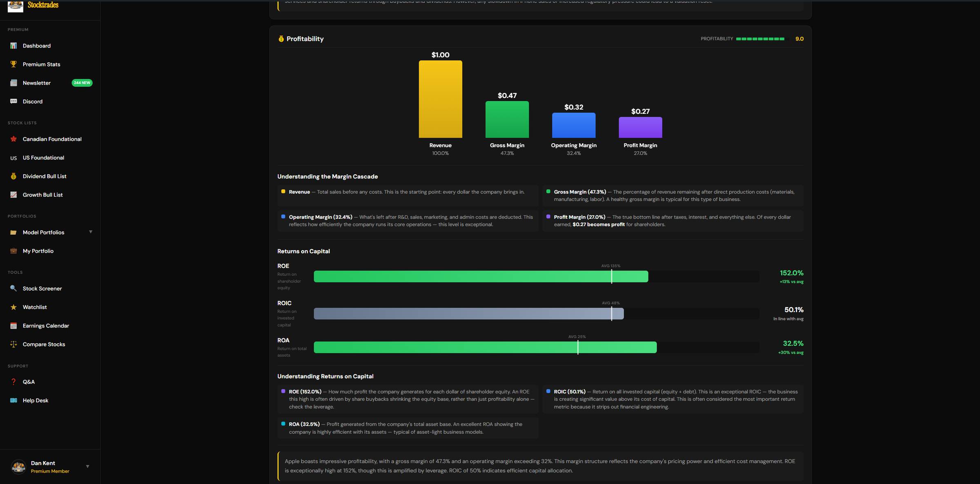
Task: Open My Portfolio link
Action: tap(38, 251)
